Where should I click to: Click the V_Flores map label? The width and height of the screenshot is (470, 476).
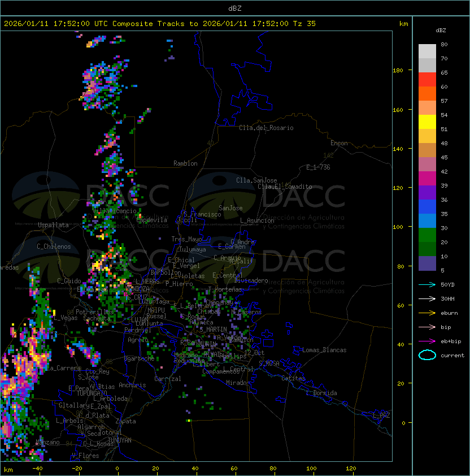85,456
